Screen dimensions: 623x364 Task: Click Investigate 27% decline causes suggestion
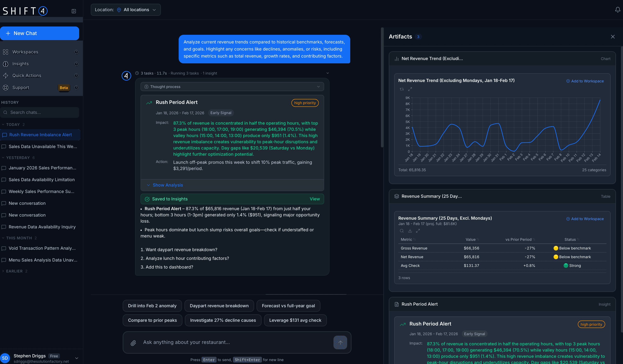(x=223, y=320)
